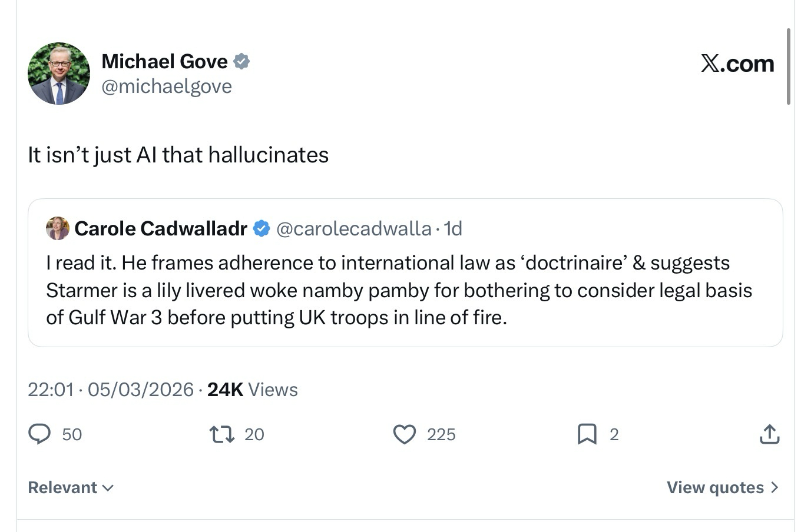801x532 pixels.
Task: Click the vertical scrollbar thumb
Action: (x=789, y=66)
